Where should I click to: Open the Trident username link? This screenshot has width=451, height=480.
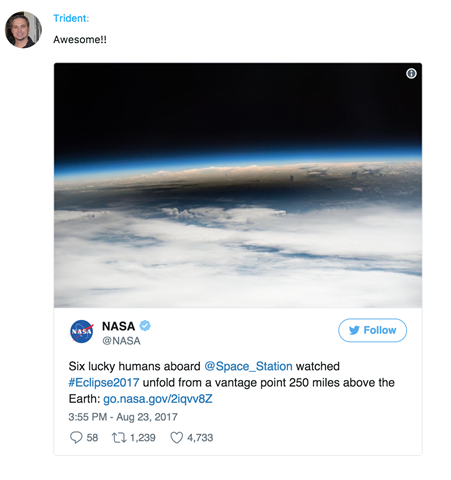[71, 18]
